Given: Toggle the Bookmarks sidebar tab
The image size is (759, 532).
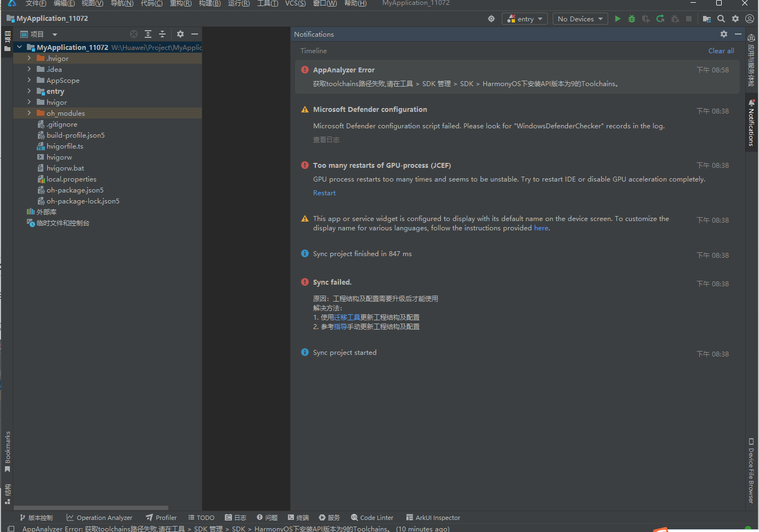Looking at the screenshot, I should pos(7,452).
